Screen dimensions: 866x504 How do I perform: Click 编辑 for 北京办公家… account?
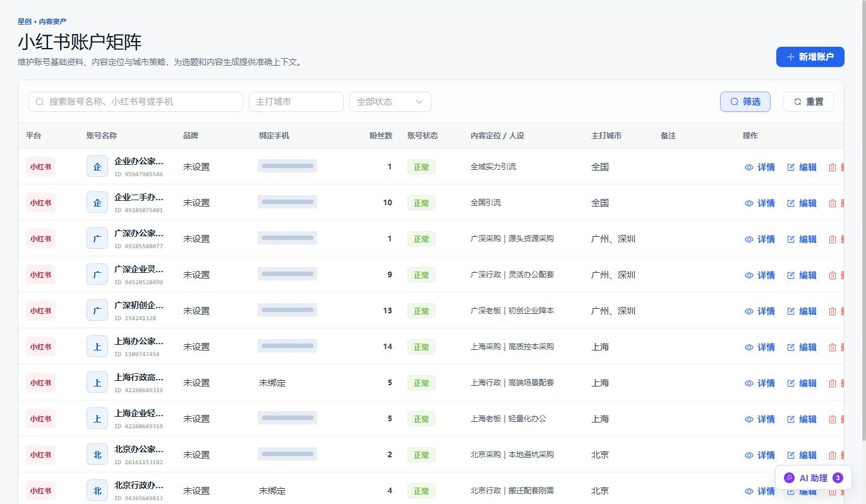802,455
